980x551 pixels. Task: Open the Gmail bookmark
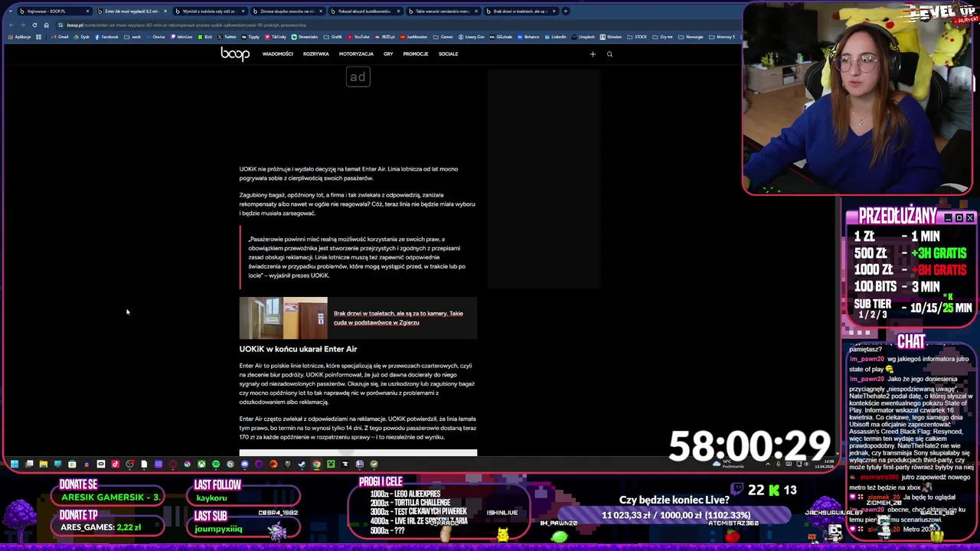point(60,37)
